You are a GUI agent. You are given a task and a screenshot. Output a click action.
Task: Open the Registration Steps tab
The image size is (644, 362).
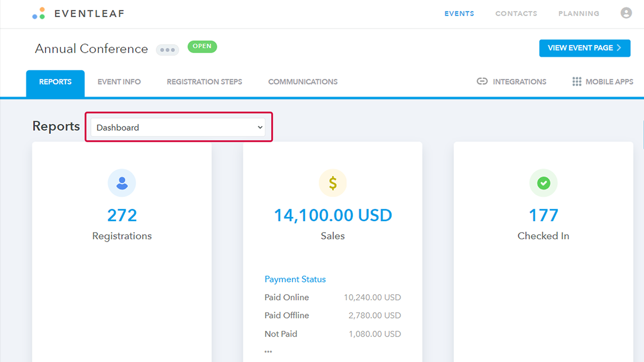coord(204,81)
